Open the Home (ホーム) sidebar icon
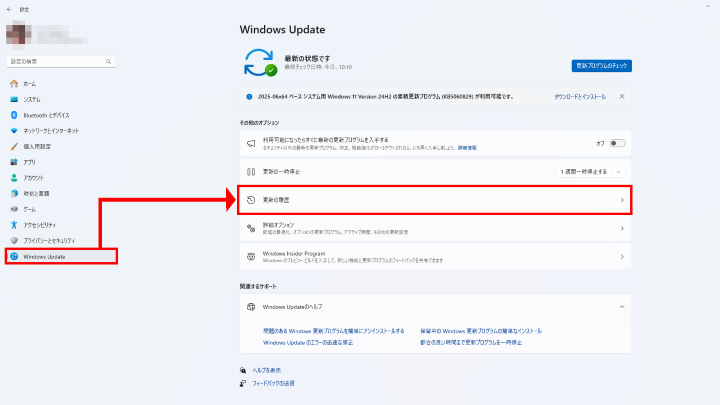The height and width of the screenshot is (405, 720). pyautogui.click(x=14, y=84)
